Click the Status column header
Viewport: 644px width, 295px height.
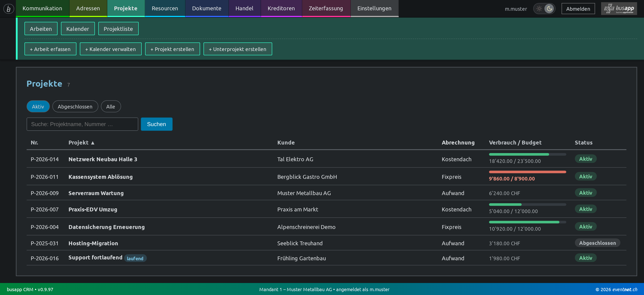(x=583, y=143)
